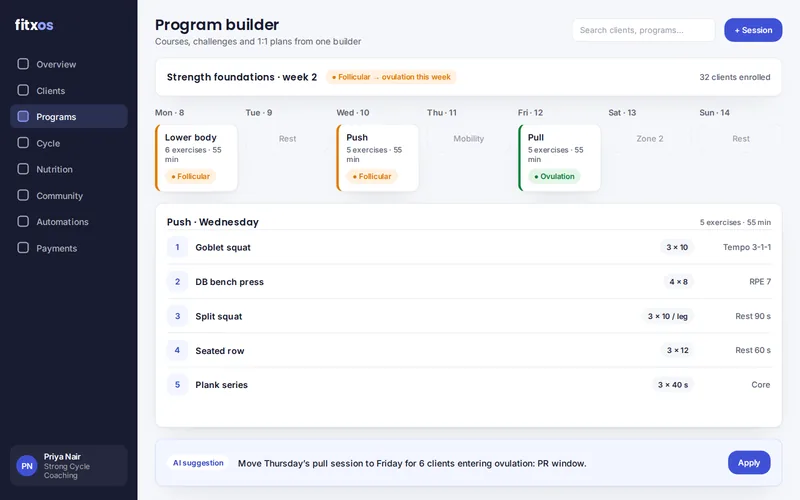Select exercise number 1 badge

[178, 247]
